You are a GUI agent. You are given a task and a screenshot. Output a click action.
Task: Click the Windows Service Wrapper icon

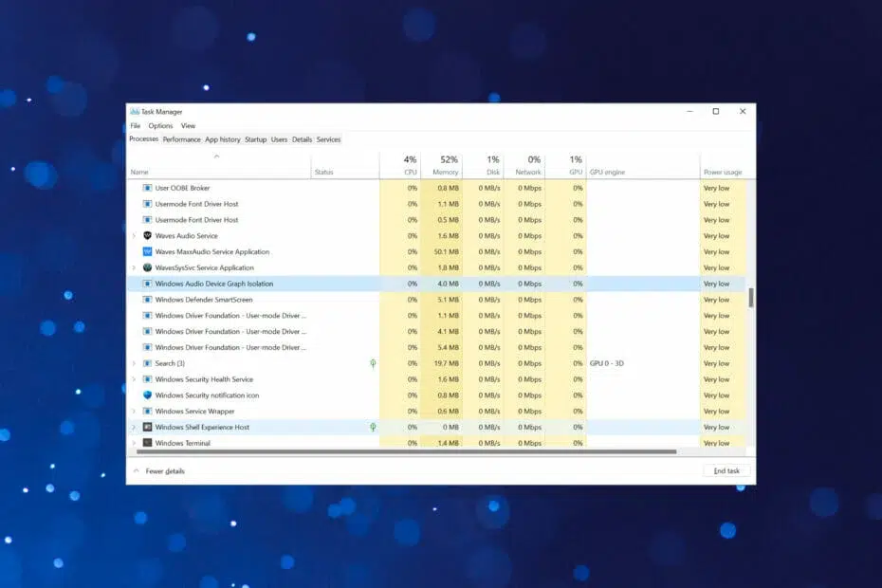(x=147, y=412)
